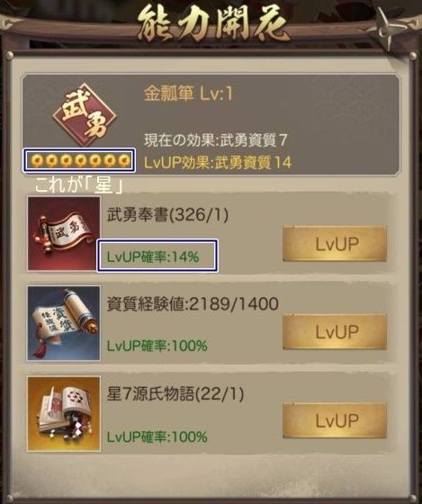This screenshot has width=422, height=504.
Task: Tap the 星7源氏物語(22/1) label
Action: (175, 394)
